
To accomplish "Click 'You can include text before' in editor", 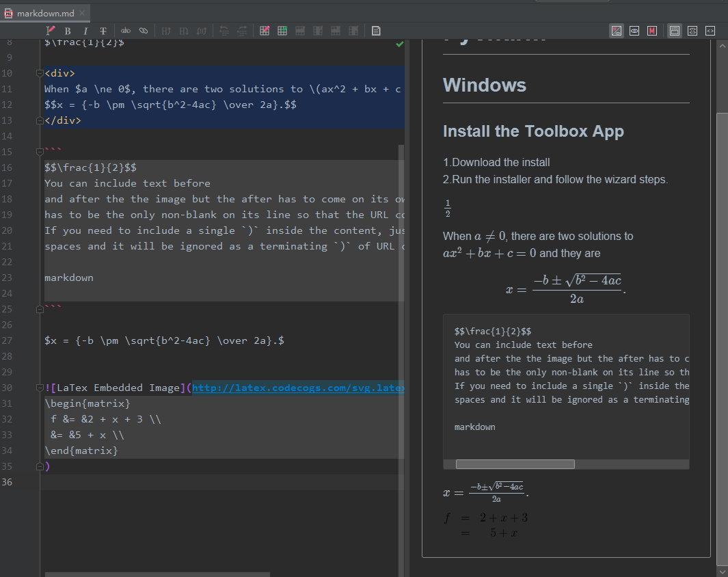I will [127, 183].
